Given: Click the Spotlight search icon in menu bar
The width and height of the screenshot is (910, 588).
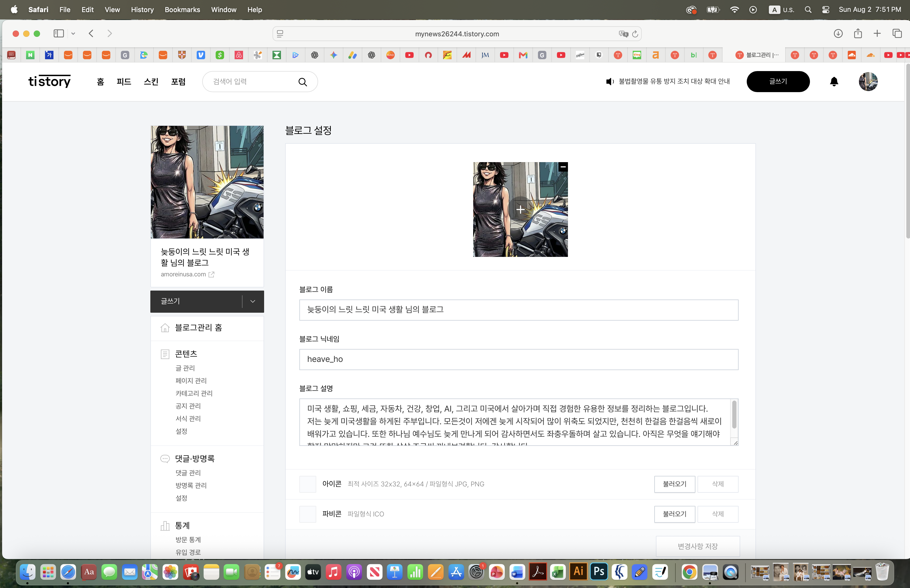Looking at the screenshot, I should point(808,9).
